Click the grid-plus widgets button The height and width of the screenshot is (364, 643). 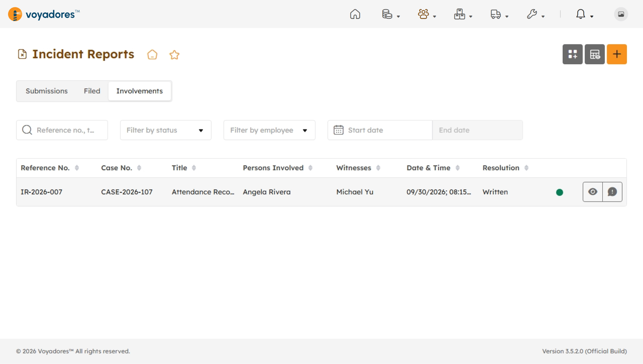coord(572,54)
